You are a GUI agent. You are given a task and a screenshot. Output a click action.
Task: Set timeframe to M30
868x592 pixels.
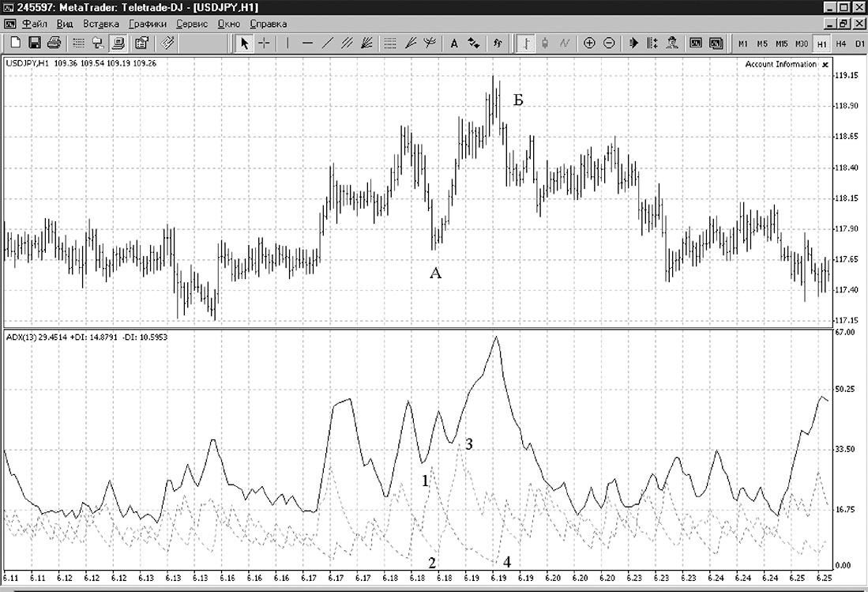pos(802,43)
